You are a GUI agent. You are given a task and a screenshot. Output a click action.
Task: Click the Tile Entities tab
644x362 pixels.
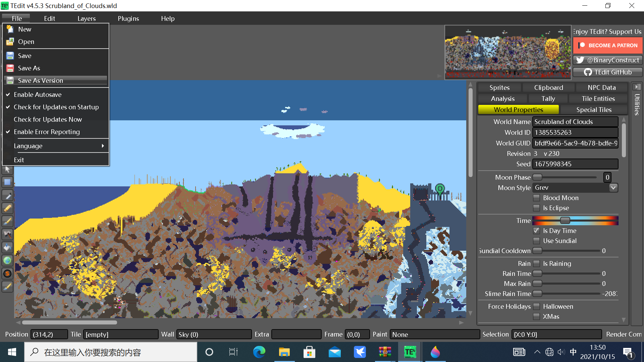click(598, 98)
